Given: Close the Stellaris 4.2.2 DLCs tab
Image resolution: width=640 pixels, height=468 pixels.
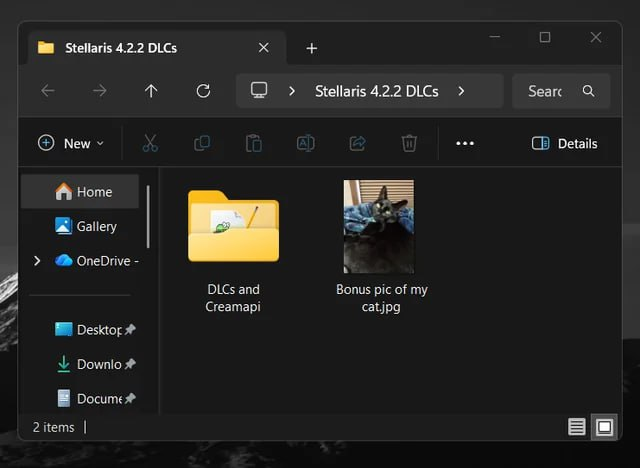Looking at the screenshot, I should click(264, 48).
